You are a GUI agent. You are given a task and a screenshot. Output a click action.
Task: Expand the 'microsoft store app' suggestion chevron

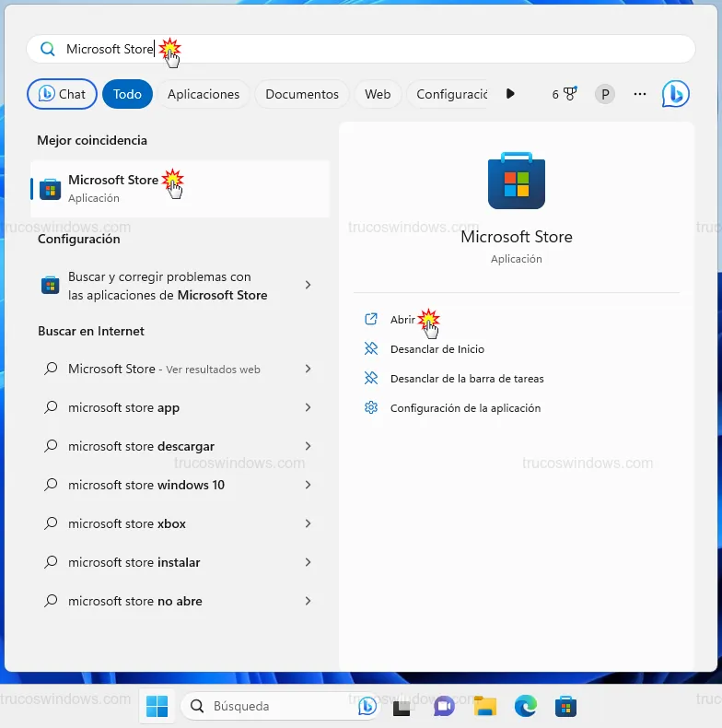[308, 407]
